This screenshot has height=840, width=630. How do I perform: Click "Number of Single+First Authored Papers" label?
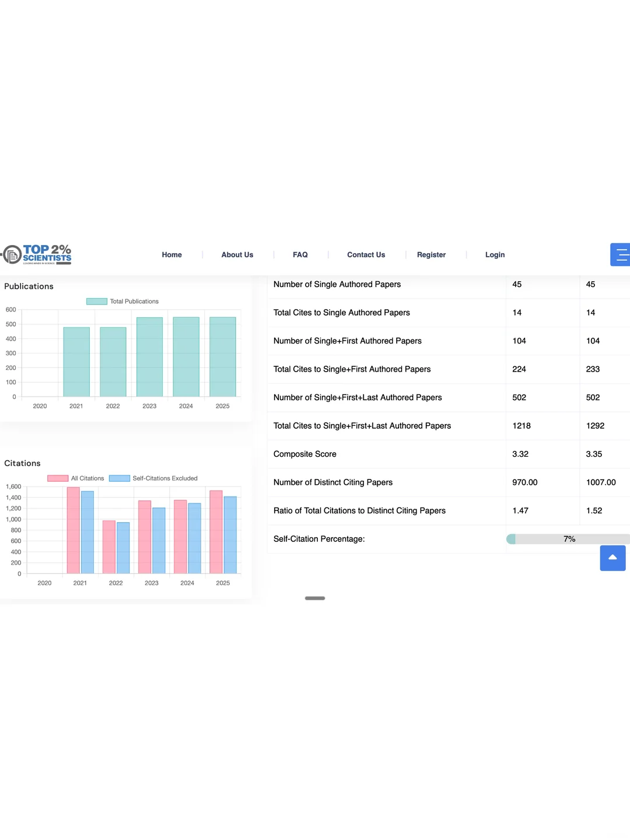[x=348, y=341]
